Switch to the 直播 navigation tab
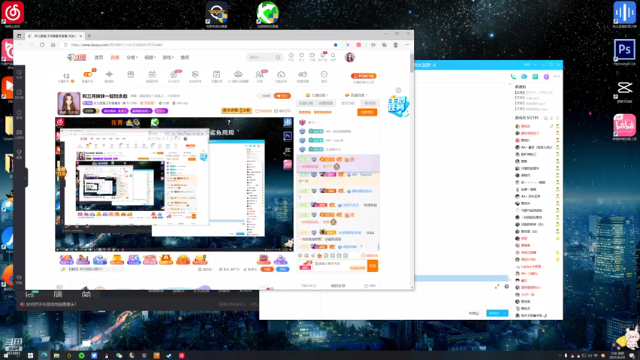This screenshot has width=640, height=360. pos(115,58)
